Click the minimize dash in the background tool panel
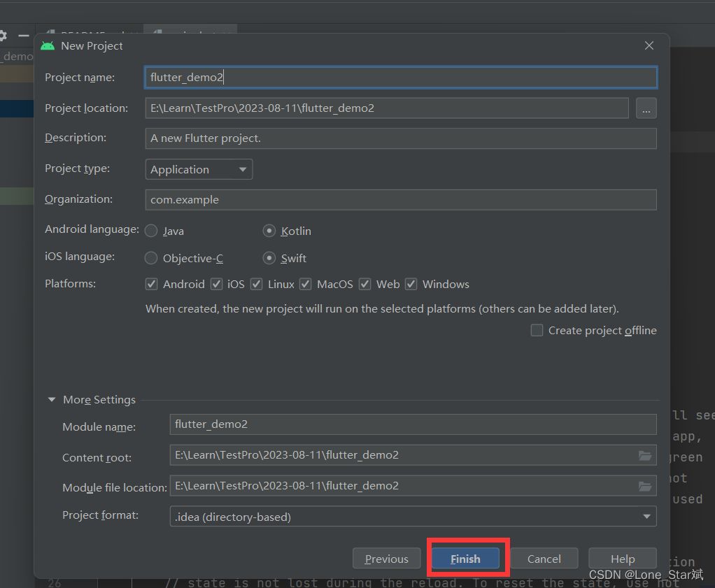The height and width of the screenshot is (588, 715). pos(23,36)
